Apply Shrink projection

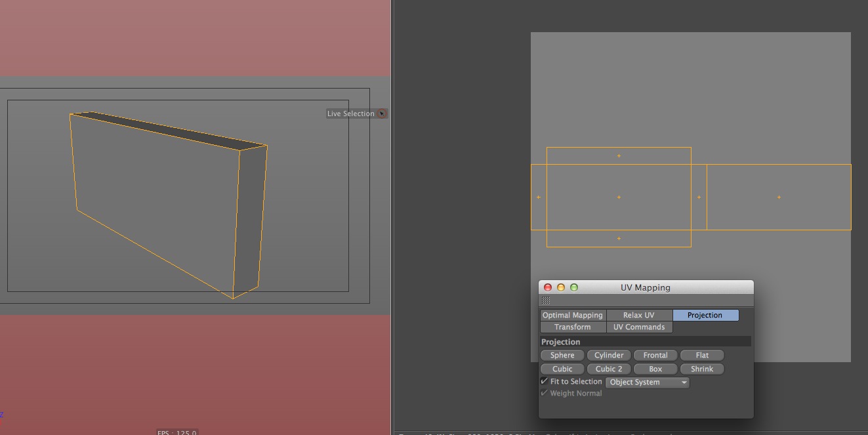coord(702,369)
